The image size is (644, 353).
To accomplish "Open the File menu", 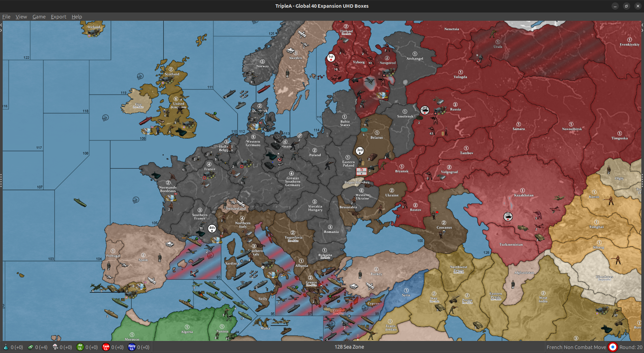I will (x=6, y=17).
